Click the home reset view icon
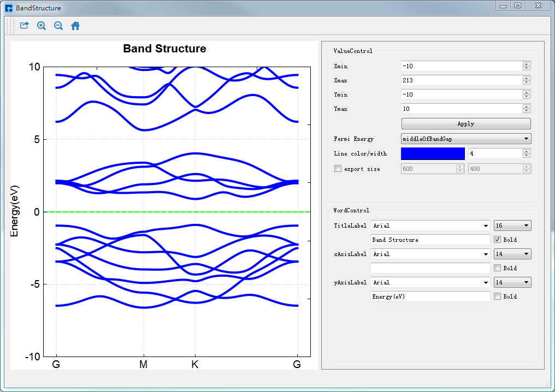 point(75,26)
